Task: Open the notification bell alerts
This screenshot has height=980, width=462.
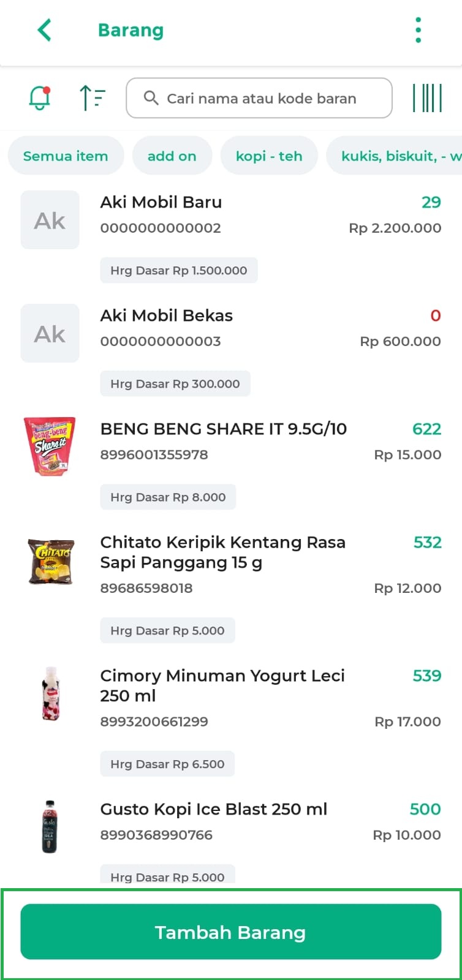Action: pos(40,98)
